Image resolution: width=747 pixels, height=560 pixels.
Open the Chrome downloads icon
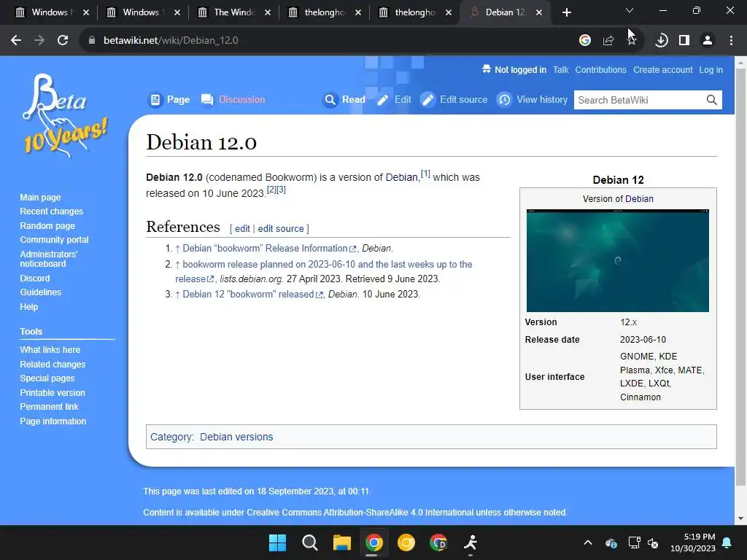click(x=661, y=41)
